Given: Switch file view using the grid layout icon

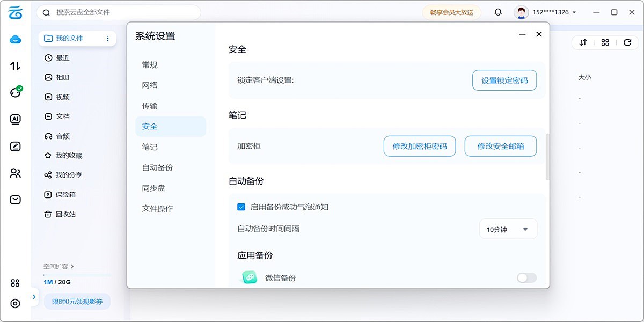Looking at the screenshot, I should coord(605,42).
